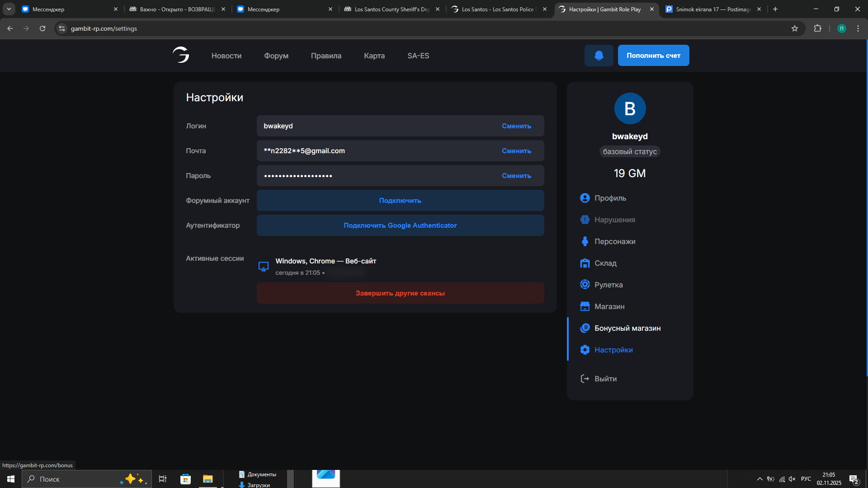This screenshot has height=488, width=868.
Task: Switch to Los Santos County Sheriff's tab
Action: coord(391,9)
